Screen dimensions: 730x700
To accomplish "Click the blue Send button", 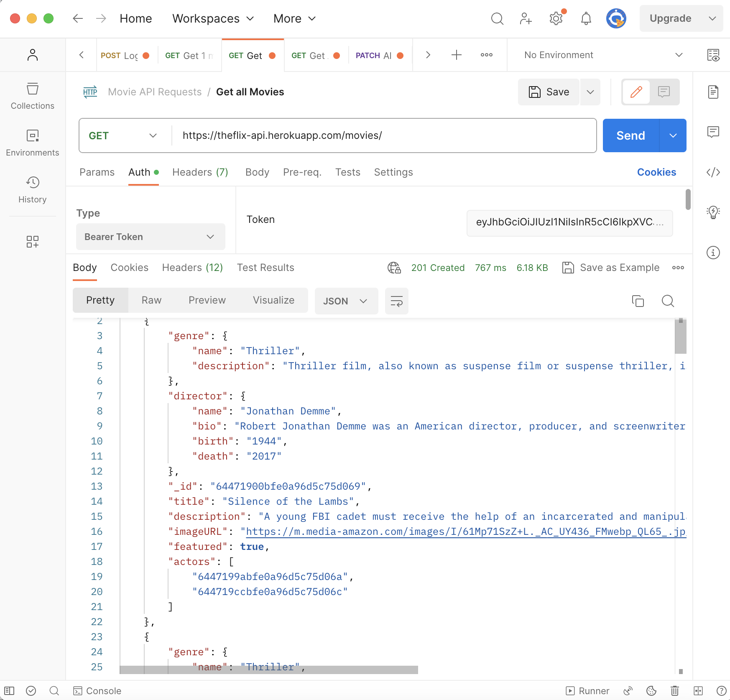I will coord(630,136).
